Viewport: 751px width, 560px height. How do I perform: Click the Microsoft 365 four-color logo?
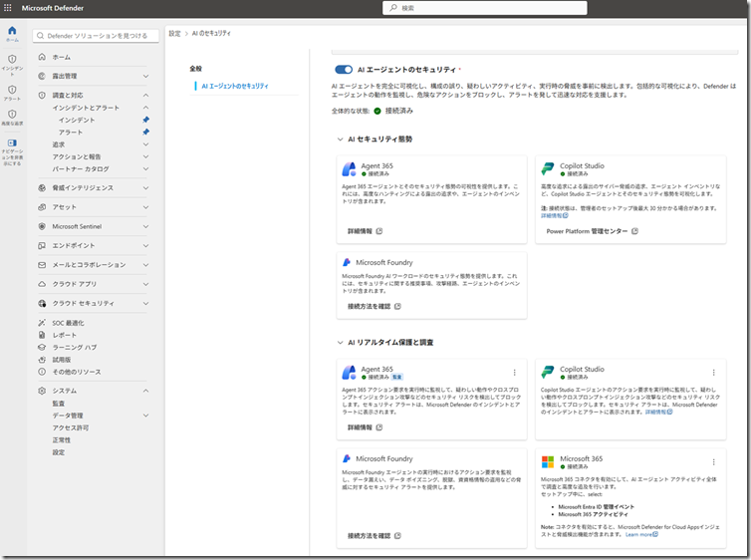click(548, 461)
